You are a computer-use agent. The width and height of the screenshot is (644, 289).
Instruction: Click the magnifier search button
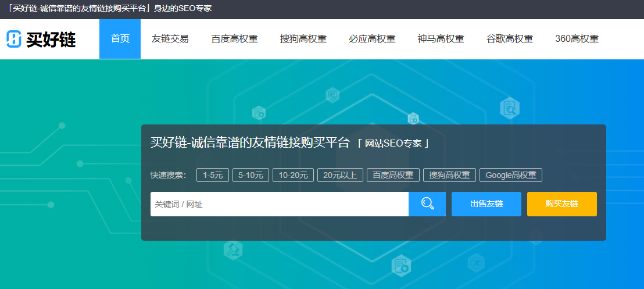427,204
